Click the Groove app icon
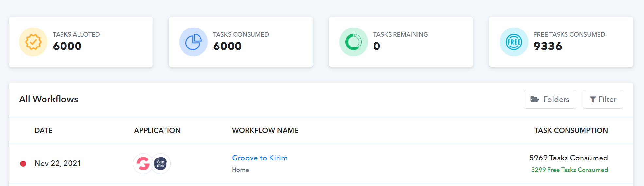 143,163
